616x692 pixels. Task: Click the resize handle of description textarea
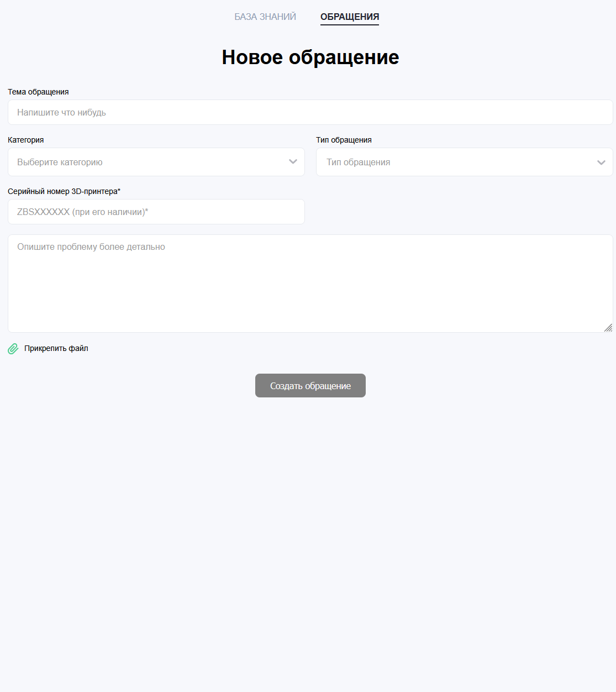(608, 328)
